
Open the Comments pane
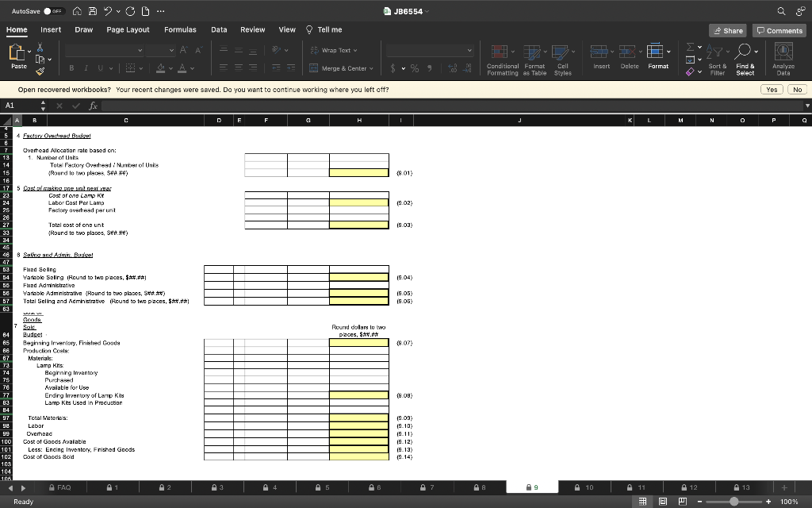779,31
